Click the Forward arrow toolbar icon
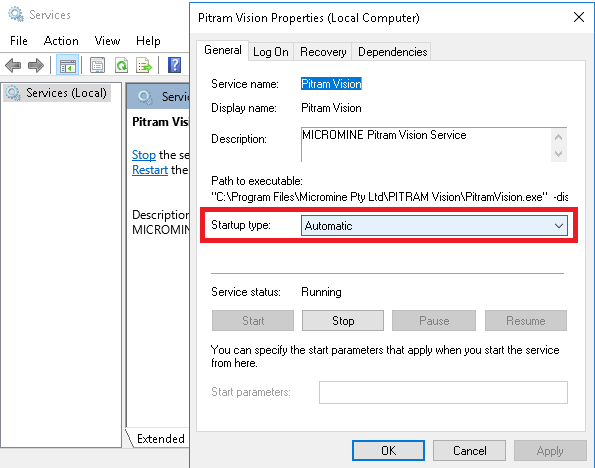The height and width of the screenshot is (468, 595). tap(36, 65)
